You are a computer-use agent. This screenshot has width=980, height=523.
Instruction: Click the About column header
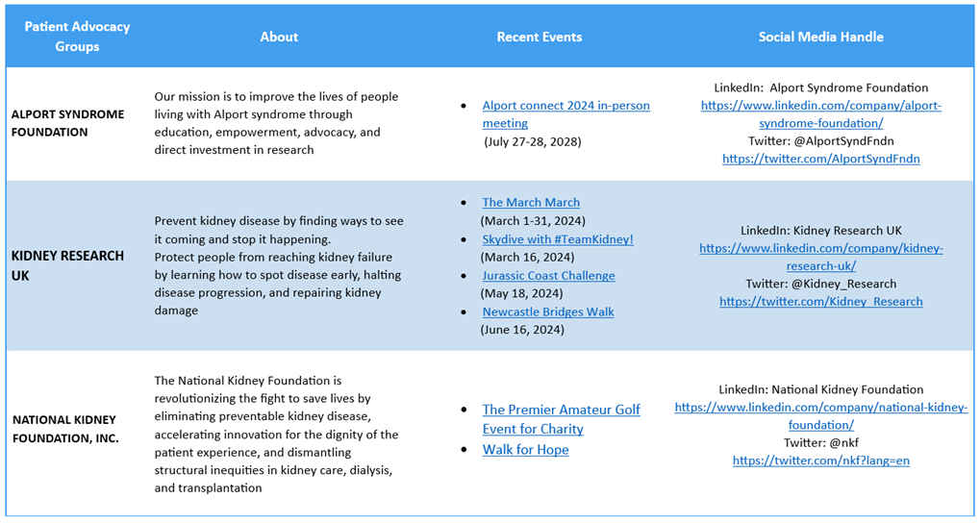[279, 37]
